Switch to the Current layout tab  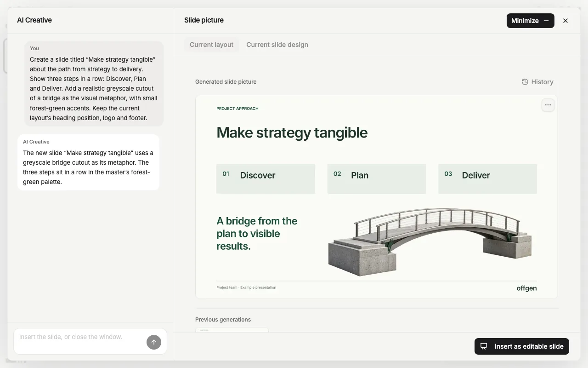coord(212,45)
